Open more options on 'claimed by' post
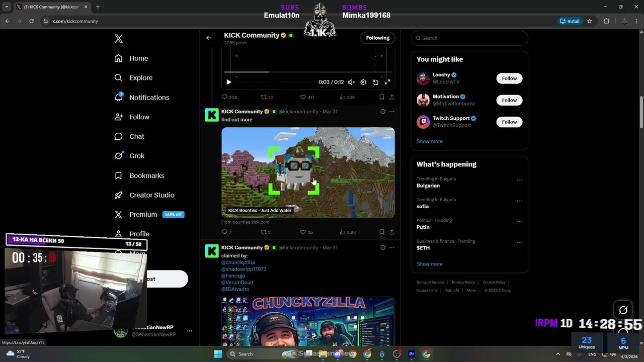 point(392,248)
